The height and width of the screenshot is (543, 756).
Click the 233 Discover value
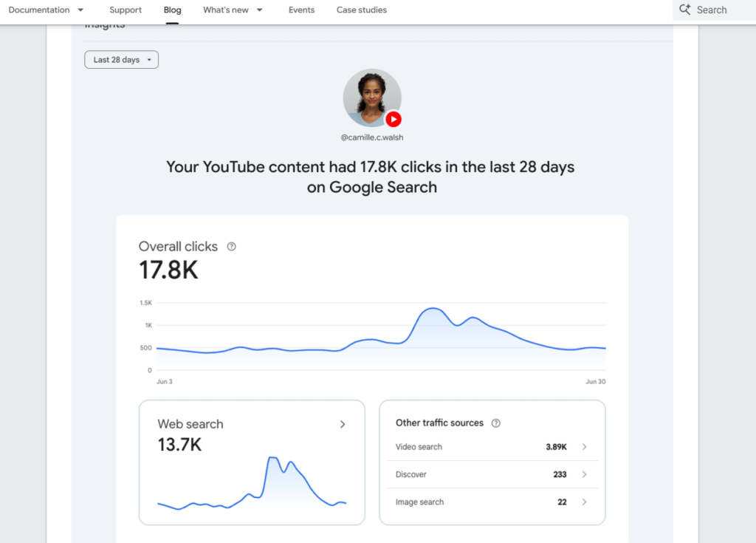click(x=560, y=474)
